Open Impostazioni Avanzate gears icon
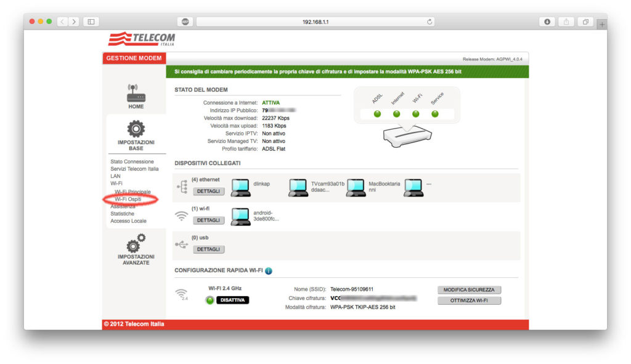631x364 pixels. pyautogui.click(x=136, y=243)
